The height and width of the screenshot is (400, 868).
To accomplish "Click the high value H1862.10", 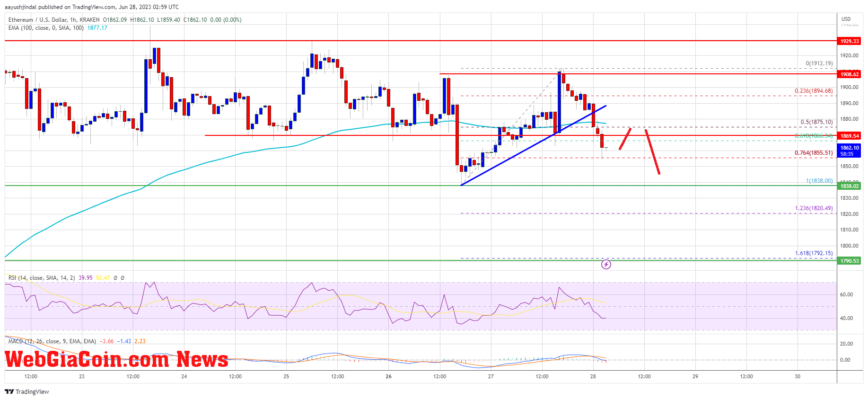I will pos(142,20).
